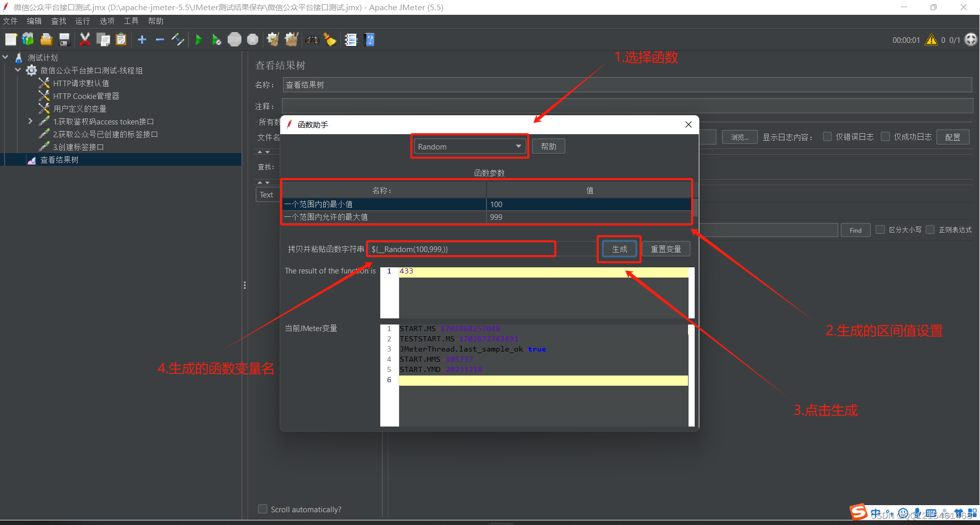
Task: Click the minimum value cell 100
Action: [x=589, y=204]
